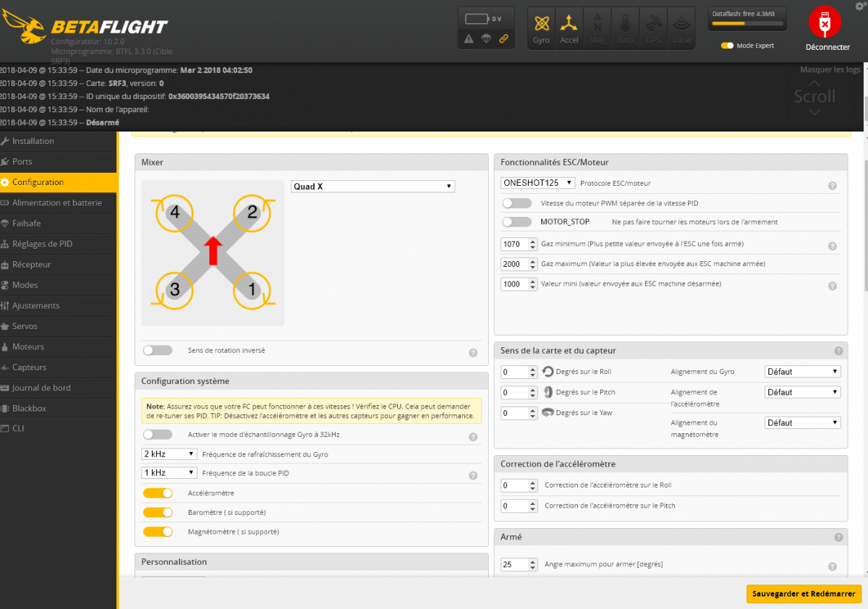
Task: Click help icon in Armé section header
Action: click(x=838, y=537)
